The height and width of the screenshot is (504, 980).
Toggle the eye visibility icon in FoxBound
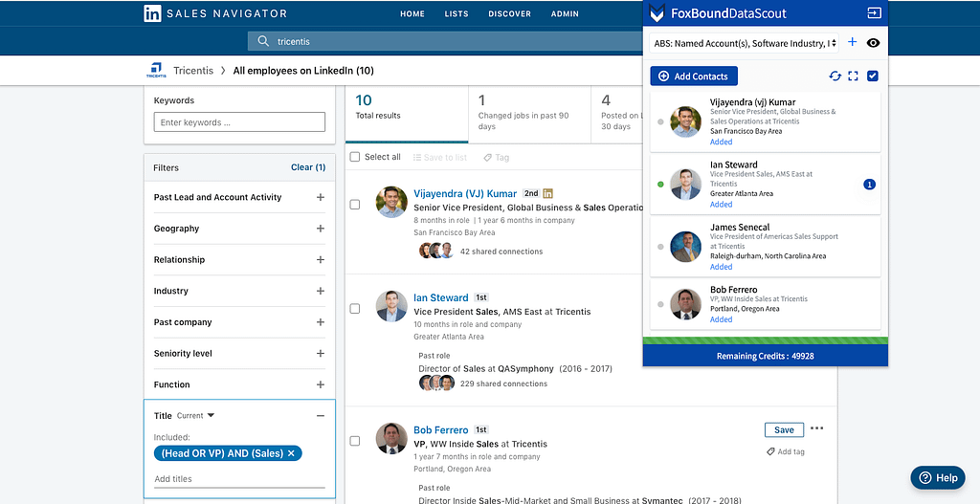point(873,42)
